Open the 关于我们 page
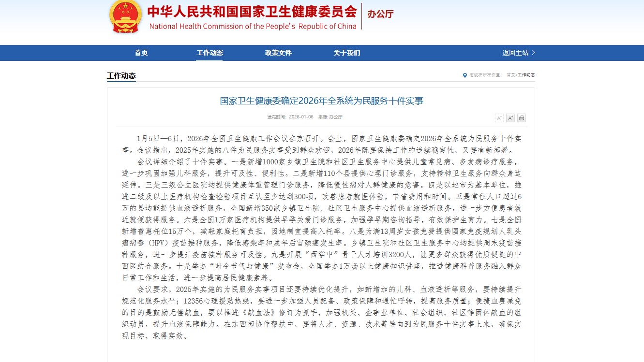 (346, 53)
